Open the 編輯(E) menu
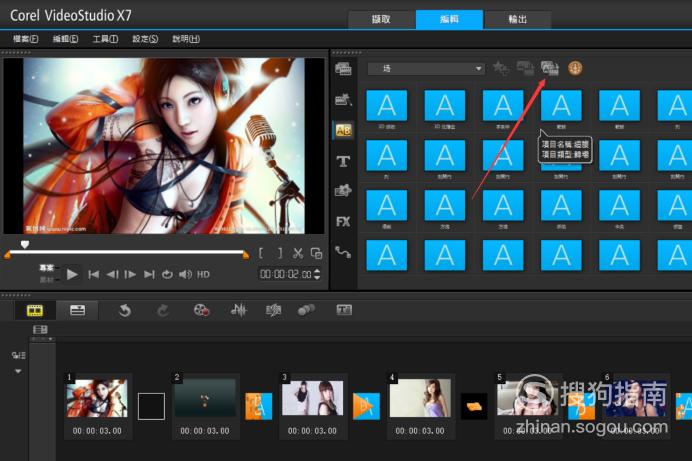The width and height of the screenshot is (692, 461). pos(65,39)
